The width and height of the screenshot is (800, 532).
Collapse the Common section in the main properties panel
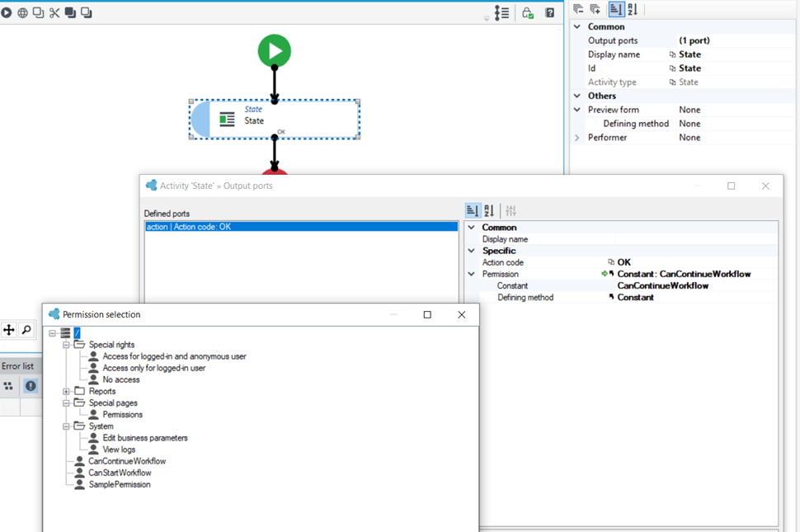point(577,26)
